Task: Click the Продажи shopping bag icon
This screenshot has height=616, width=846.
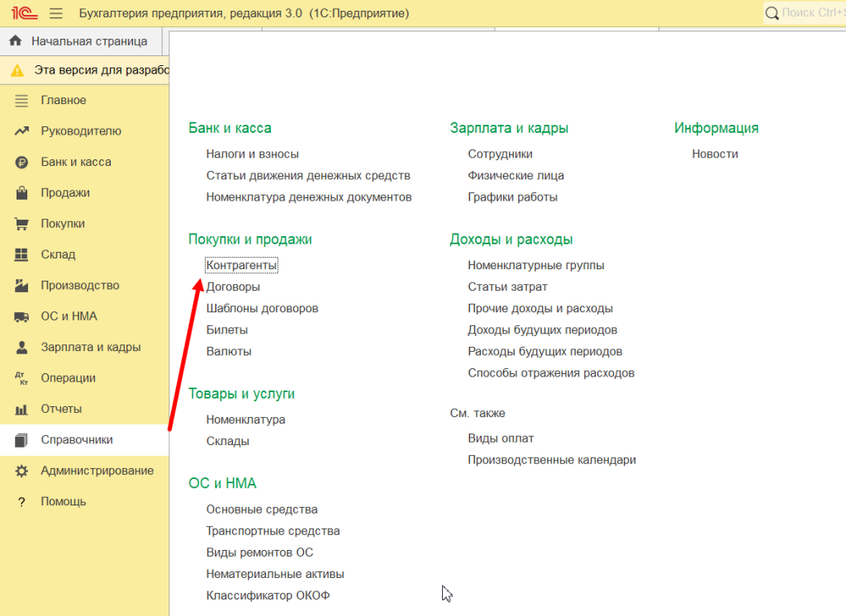Action: (22, 193)
